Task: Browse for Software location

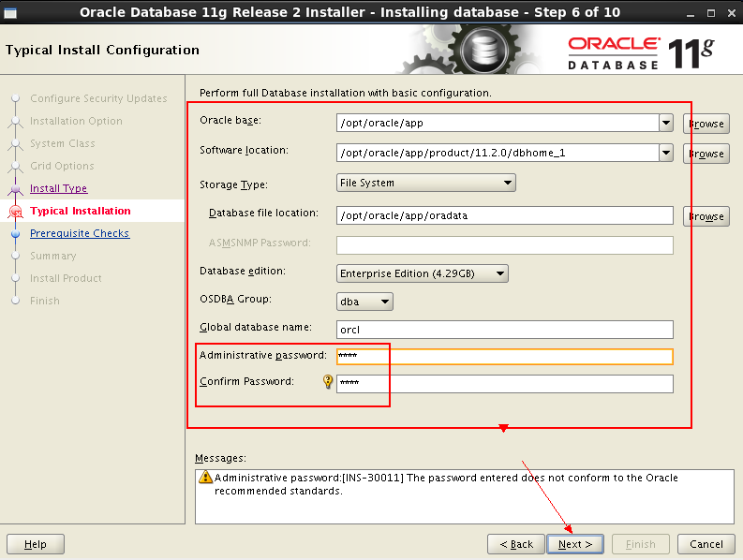Action: coord(706,154)
